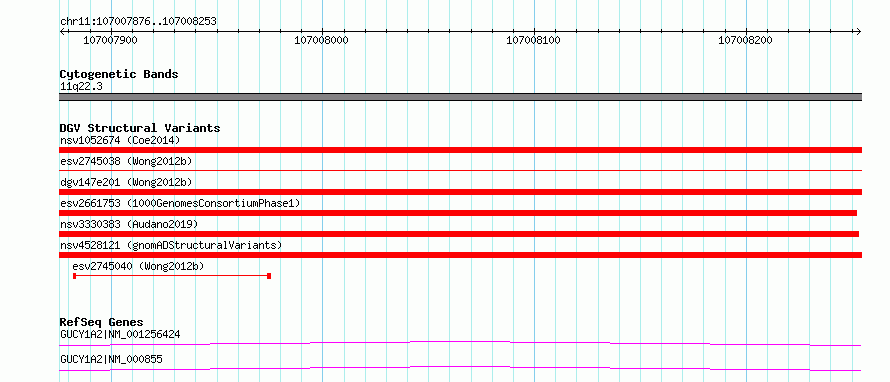Click the red bar of nsv3330383

point(459,234)
